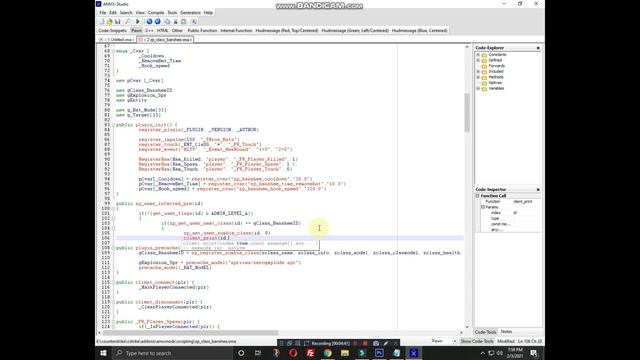Open the View menu
This screenshot has height=360, width=640.
(140, 13)
